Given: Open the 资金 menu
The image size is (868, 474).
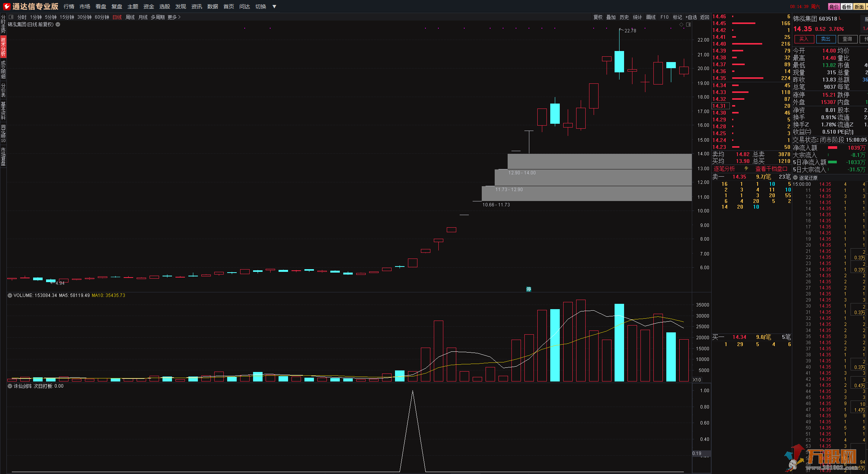Looking at the screenshot, I should pyautogui.click(x=148, y=6).
